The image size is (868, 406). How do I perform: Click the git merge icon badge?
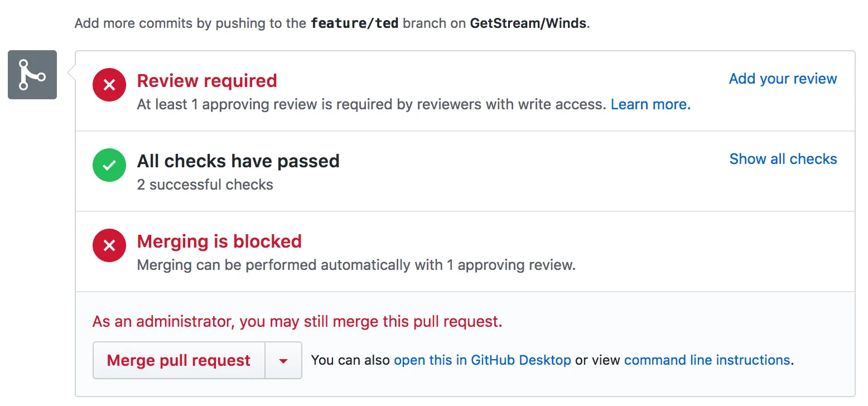tap(32, 75)
